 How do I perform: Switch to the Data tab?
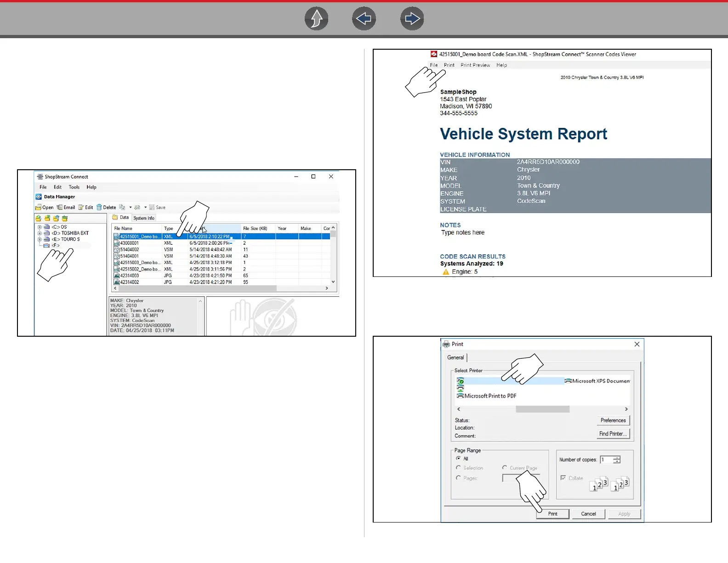[121, 218]
